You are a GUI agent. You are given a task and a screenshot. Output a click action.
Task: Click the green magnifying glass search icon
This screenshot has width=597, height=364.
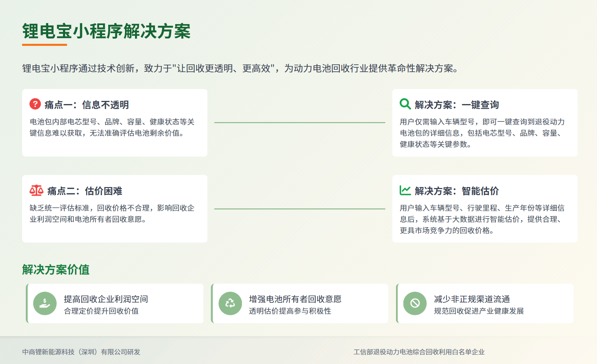405,104
